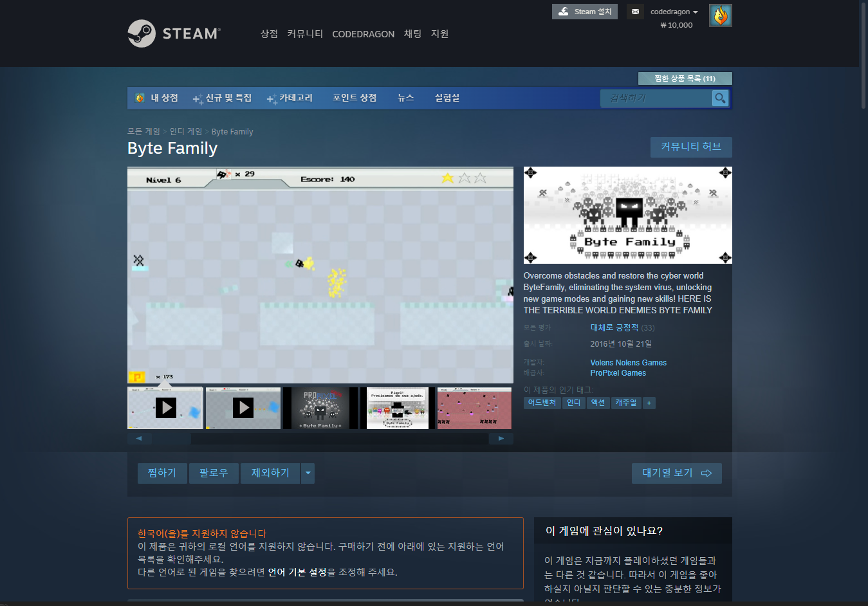Go to 인디 게임 breadcrumb
The height and width of the screenshot is (606, 868).
(186, 131)
